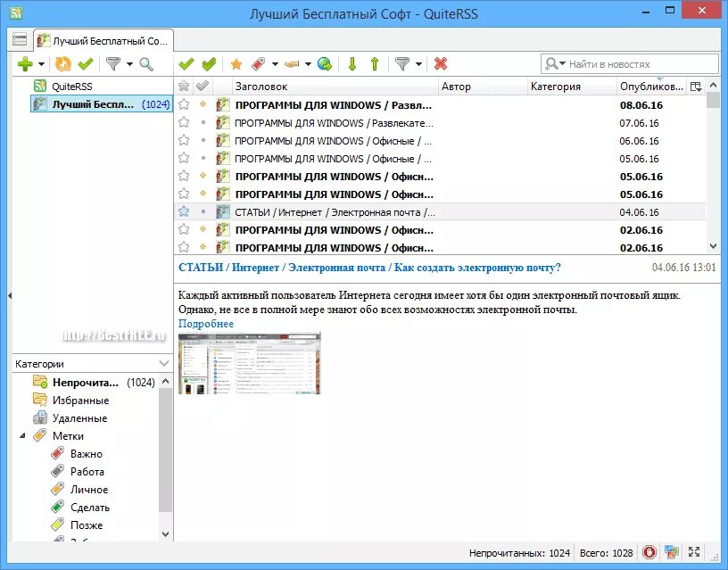
Task: Click Mark news read single checkmark icon
Action: coord(186,64)
